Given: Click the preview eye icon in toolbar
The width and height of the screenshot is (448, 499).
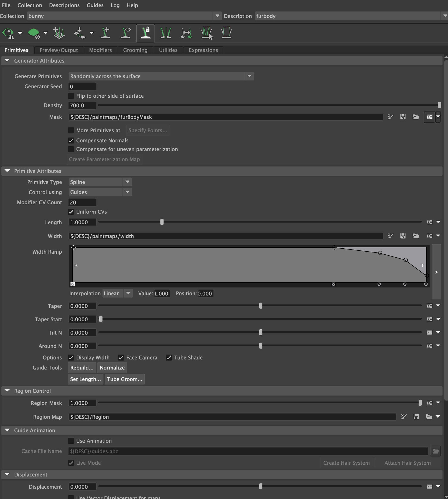Looking at the screenshot, I should coord(8,33).
